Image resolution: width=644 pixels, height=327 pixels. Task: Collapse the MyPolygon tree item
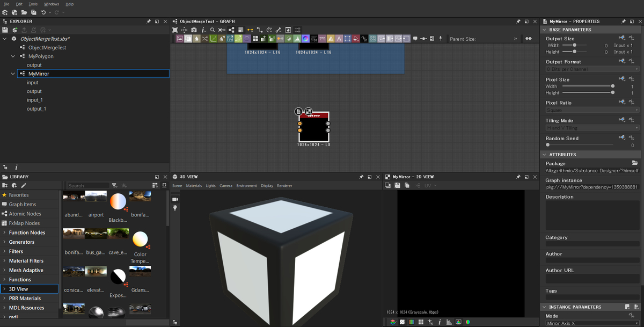pos(13,56)
